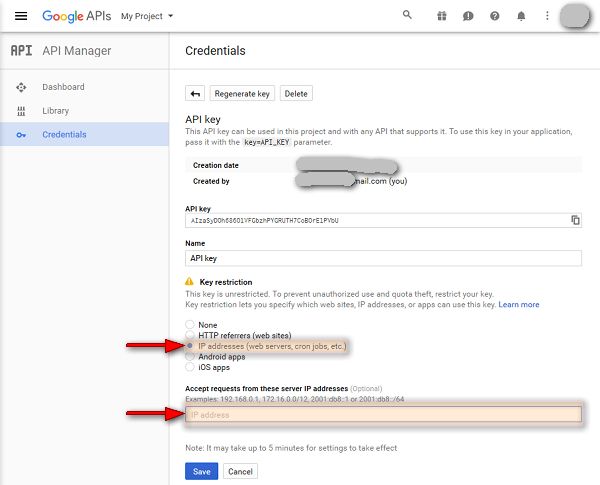The image size is (600, 485).
Task: Click the Regenerate key button
Action: coord(242,93)
